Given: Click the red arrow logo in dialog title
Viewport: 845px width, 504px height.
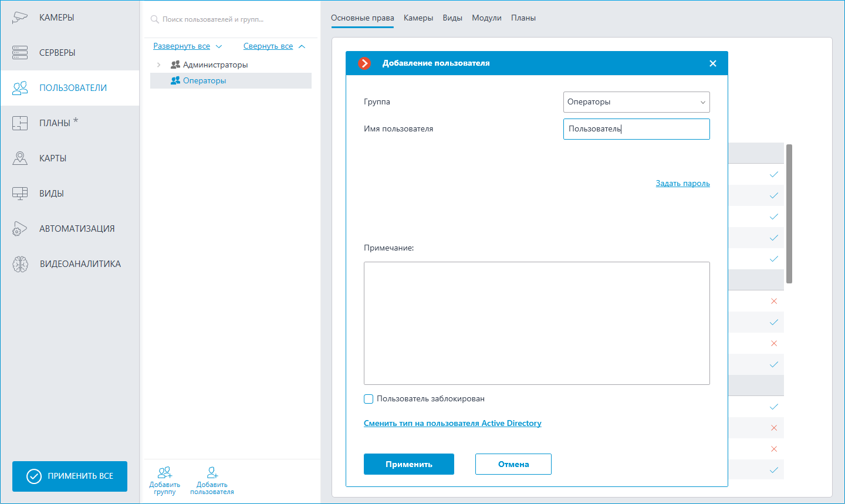Looking at the screenshot, I should [x=364, y=63].
